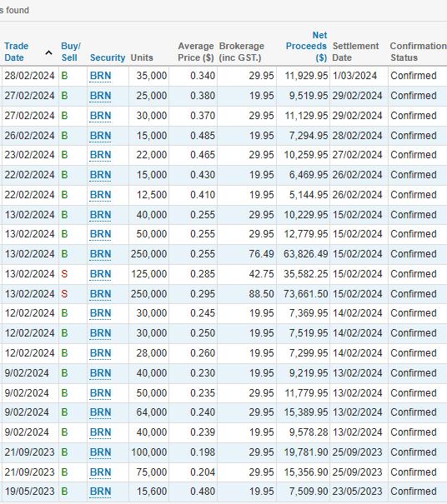447x504 pixels.
Task: Sort by Security column header
Action: 108,57
